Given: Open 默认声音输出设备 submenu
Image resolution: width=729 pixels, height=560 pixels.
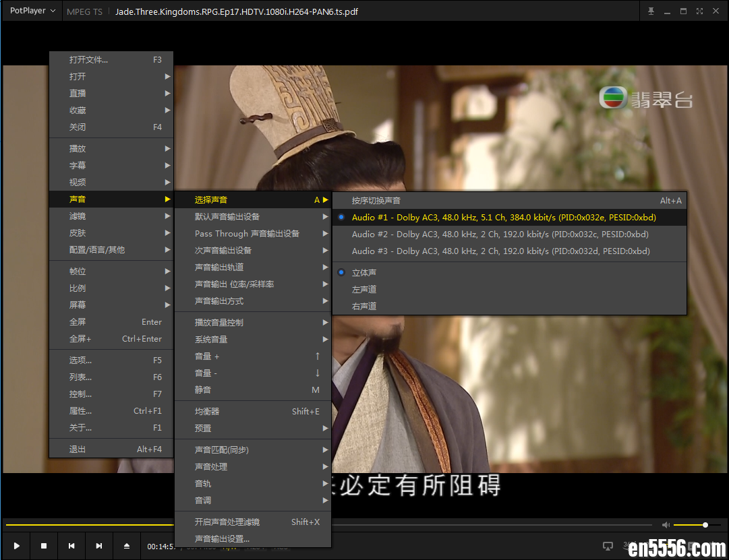Looking at the screenshot, I should pos(253,216).
